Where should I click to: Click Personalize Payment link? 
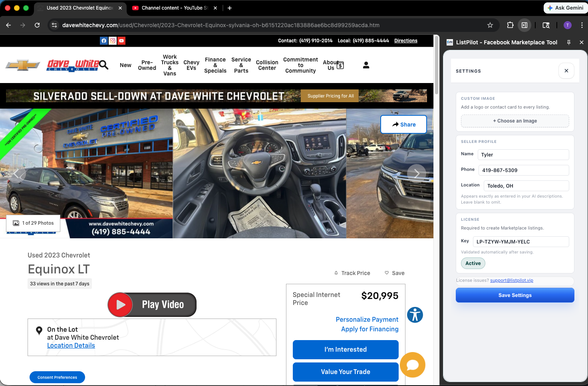coord(367,319)
